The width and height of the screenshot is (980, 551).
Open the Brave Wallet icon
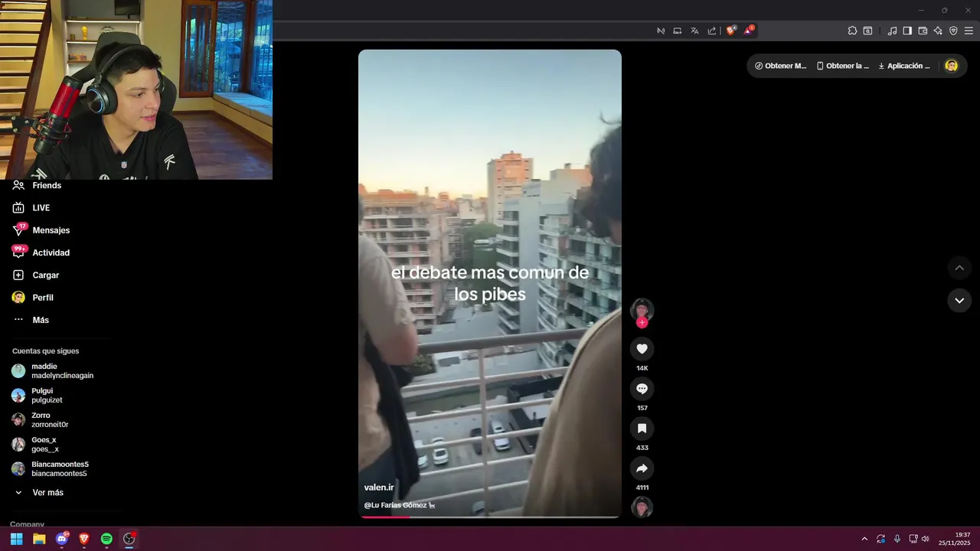click(x=923, y=31)
